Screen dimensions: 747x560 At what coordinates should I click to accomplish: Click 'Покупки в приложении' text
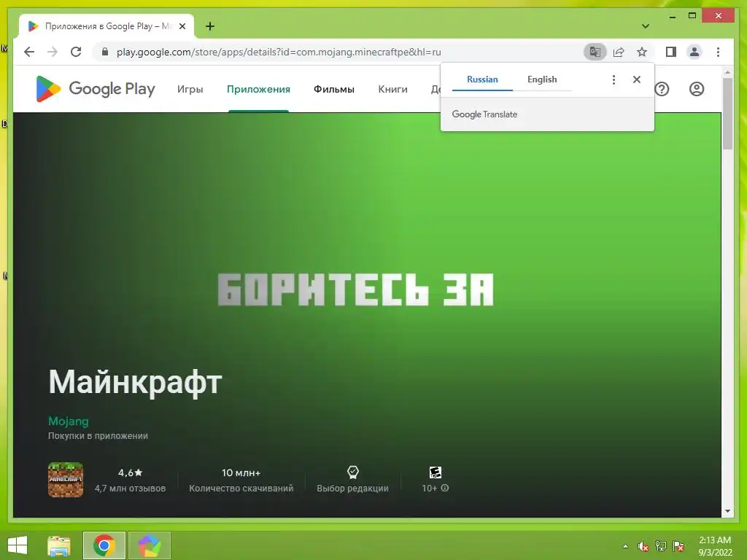tap(98, 436)
